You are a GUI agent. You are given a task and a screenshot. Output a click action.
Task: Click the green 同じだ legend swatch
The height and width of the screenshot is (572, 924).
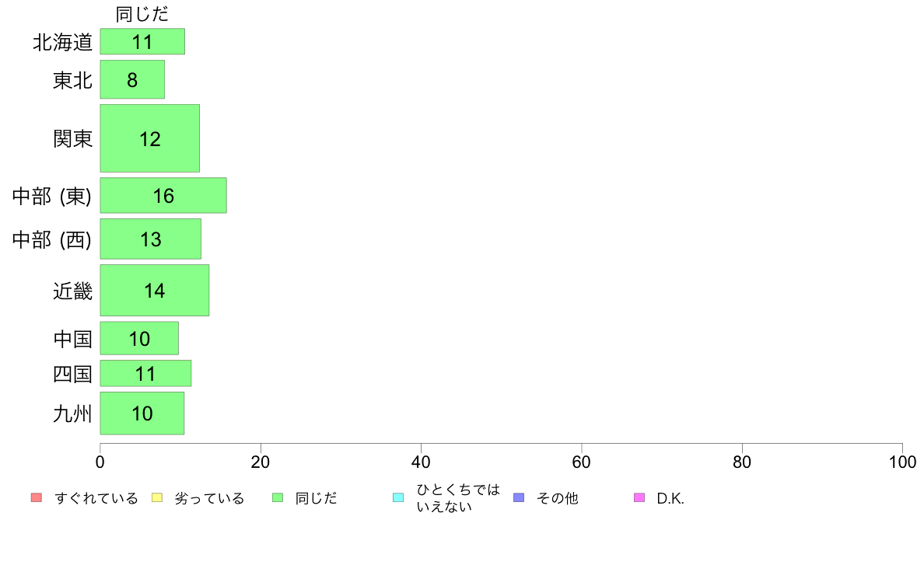(x=278, y=497)
